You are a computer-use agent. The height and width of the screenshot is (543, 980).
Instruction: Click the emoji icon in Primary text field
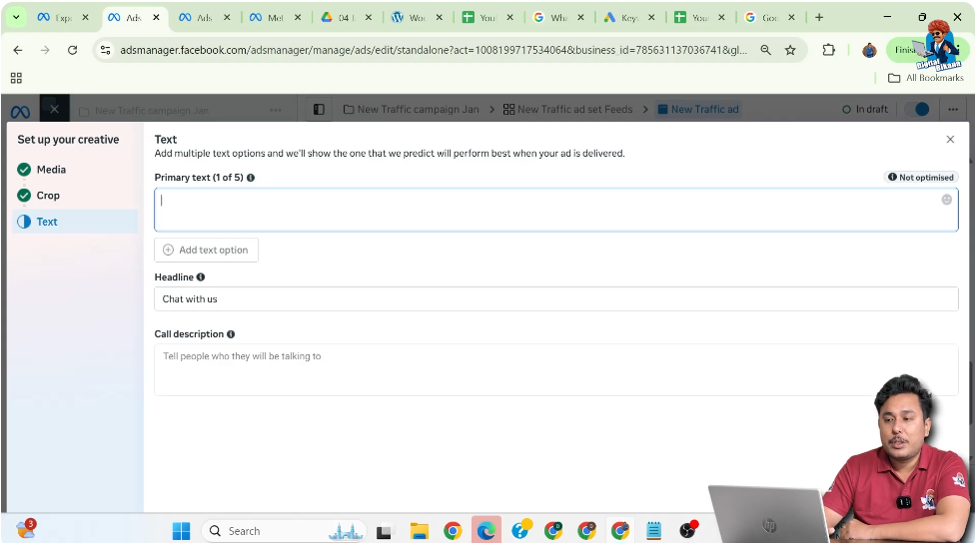coord(946,200)
